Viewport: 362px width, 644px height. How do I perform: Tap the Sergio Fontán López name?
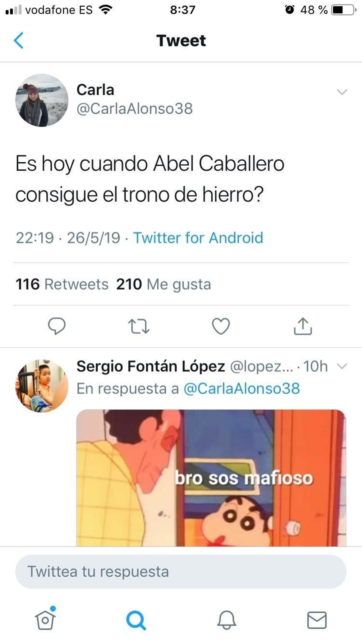pos(151,367)
